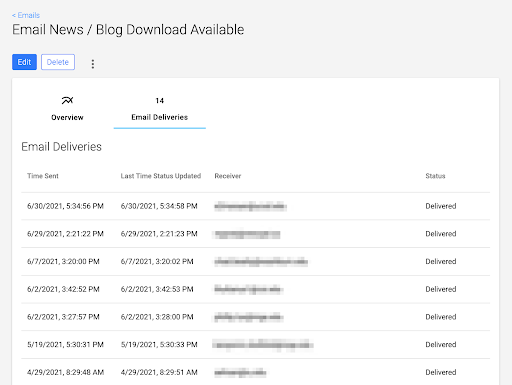
Task: Click blurred receiver in 5/19/2021 row
Action: click(263, 345)
